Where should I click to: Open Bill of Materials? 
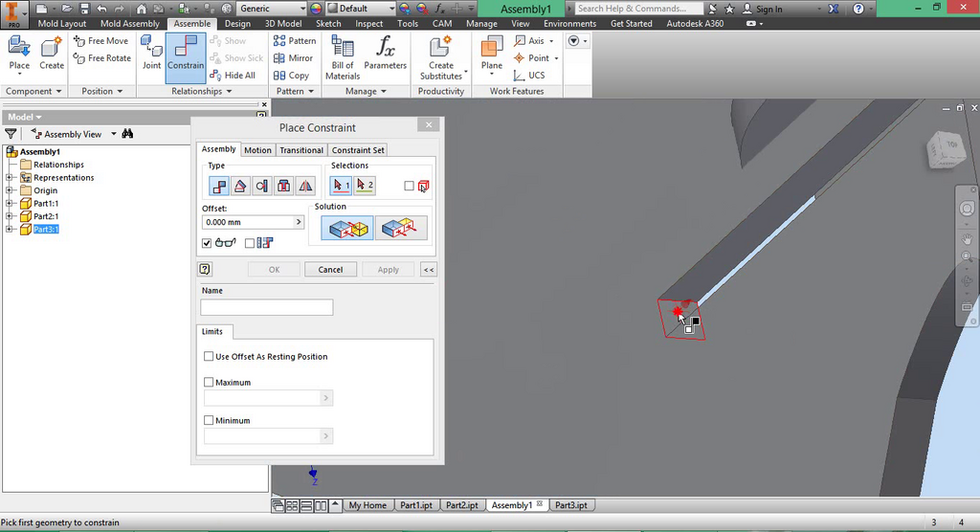(343, 57)
